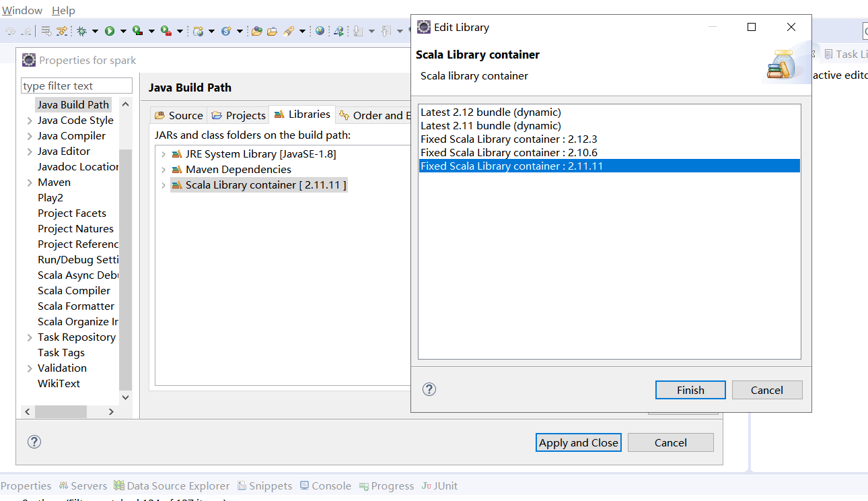Screen dimensions: 868x501
Task: Open the Coverage dropdown arrow
Action: (x=151, y=31)
